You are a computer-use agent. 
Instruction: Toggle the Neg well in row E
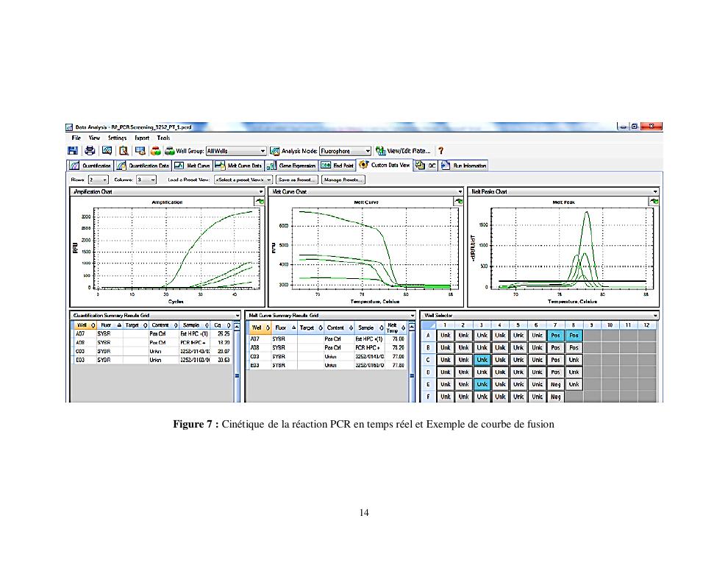(x=556, y=384)
